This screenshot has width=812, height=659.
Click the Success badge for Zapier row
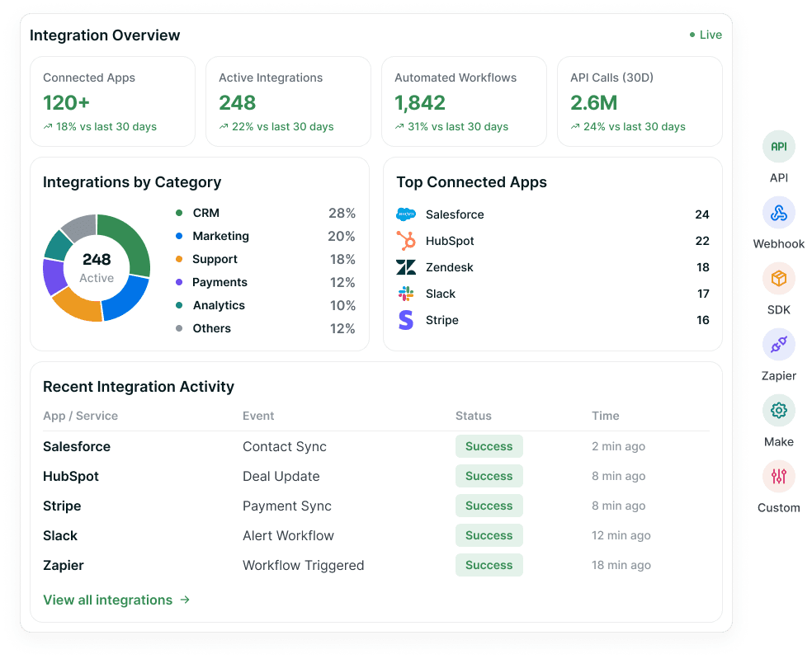(489, 565)
